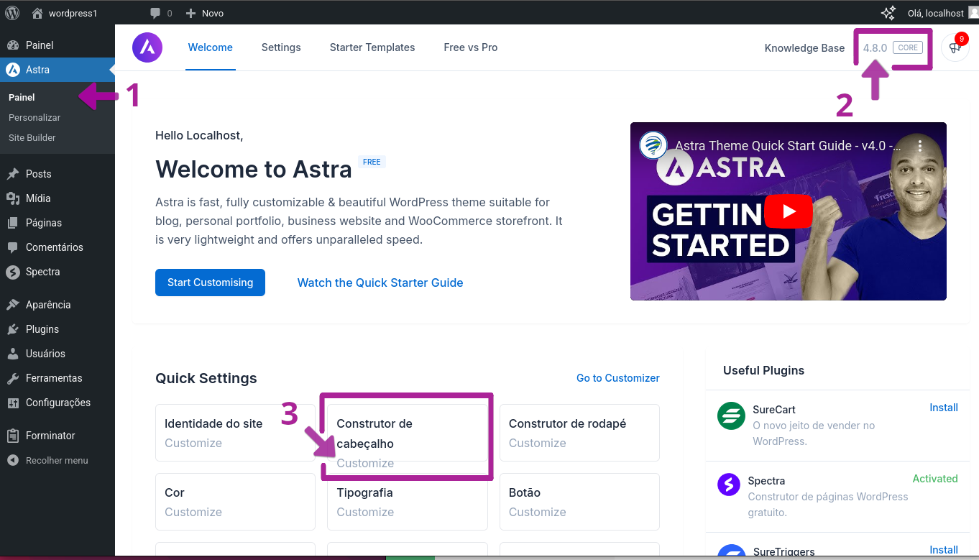Click the Posts pin icon

coord(13,174)
